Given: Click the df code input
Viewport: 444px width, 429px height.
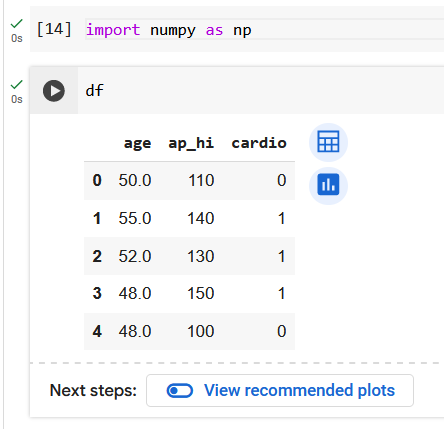Looking at the screenshot, I should [261, 91].
